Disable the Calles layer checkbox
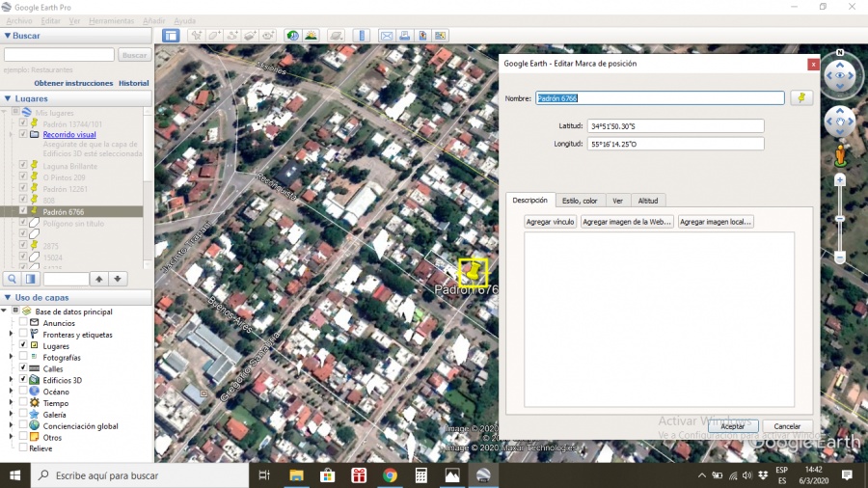This screenshot has width=868, height=488. [23, 368]
